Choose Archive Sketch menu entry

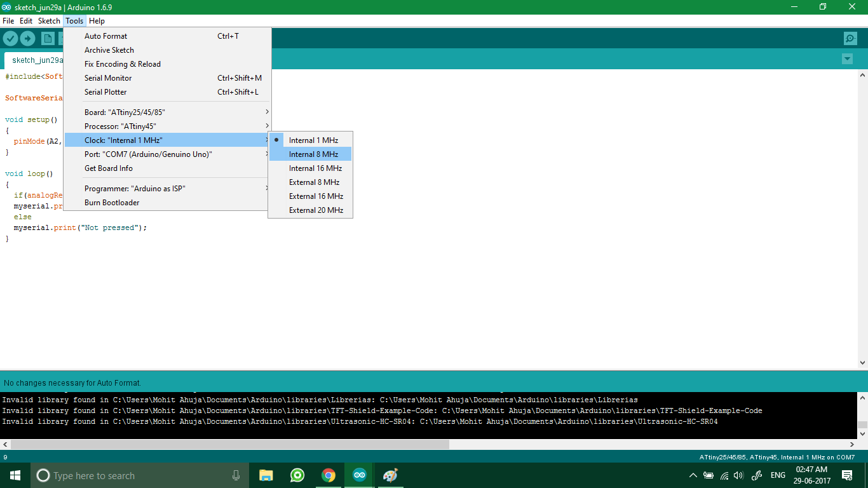pyautogui.click(x=168, y=50)
